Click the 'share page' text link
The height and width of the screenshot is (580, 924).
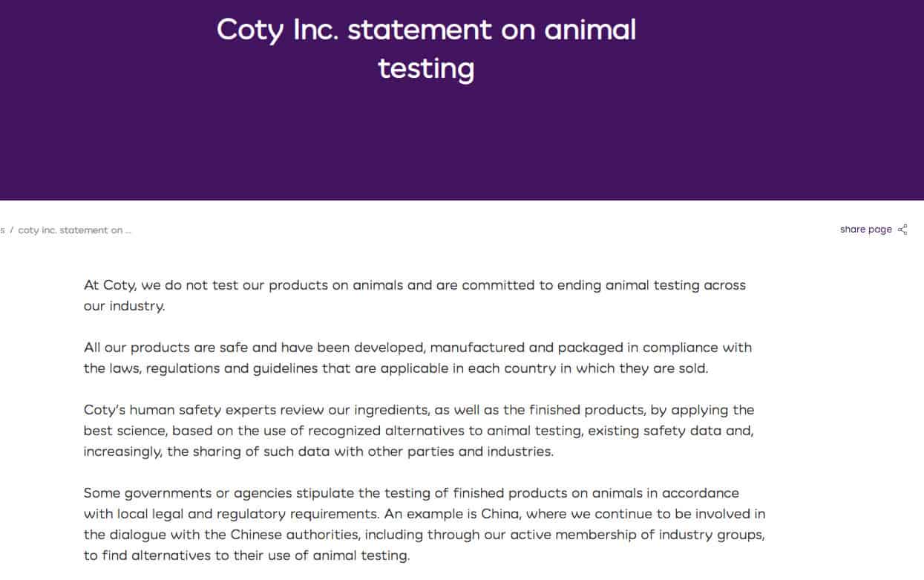click(x=865, y=229)
